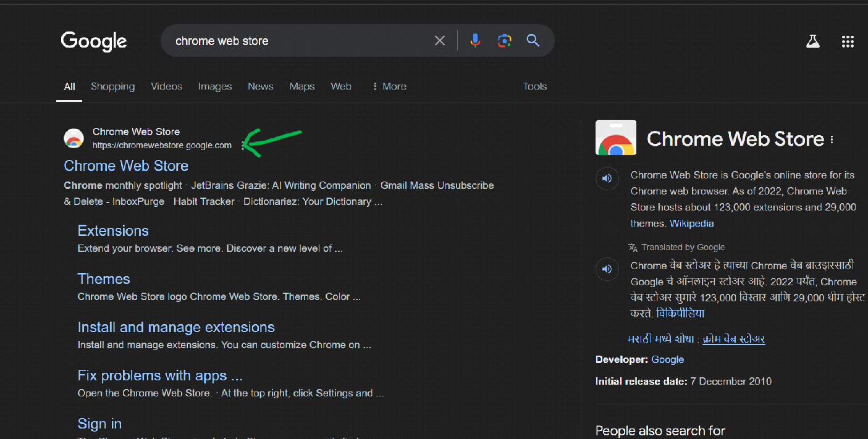The height and width of the screenshot is (439, 868).
Task: Select the All tab
Action: coord(69,86)
